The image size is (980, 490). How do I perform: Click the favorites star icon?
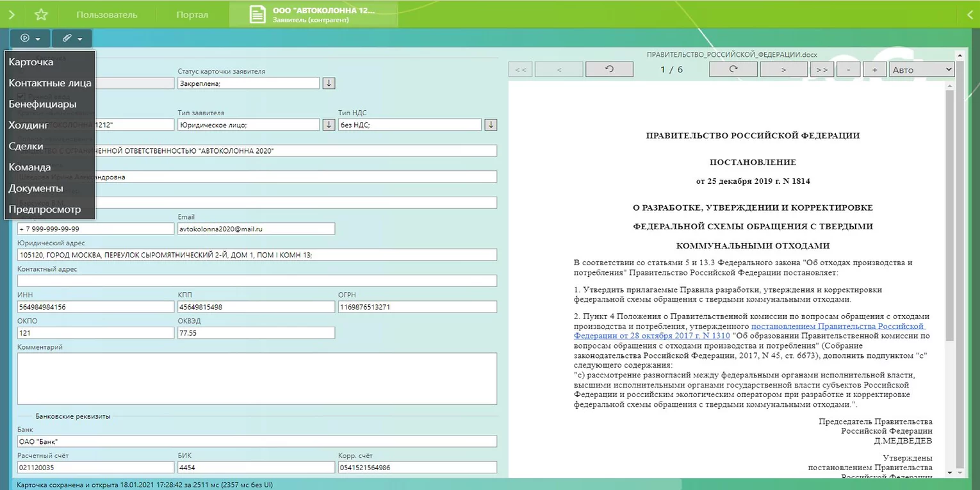(41, 14)
